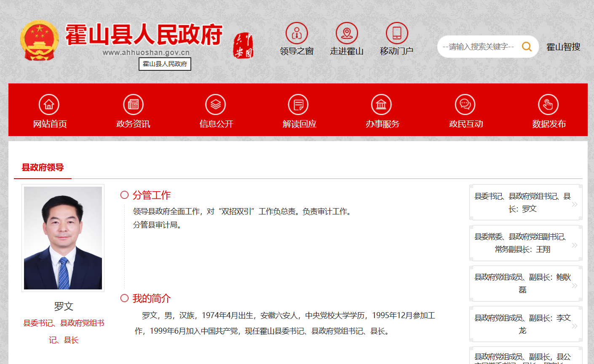Click the 领导之窗 icon in header
The image size is (594, 364).
[297, 33]
